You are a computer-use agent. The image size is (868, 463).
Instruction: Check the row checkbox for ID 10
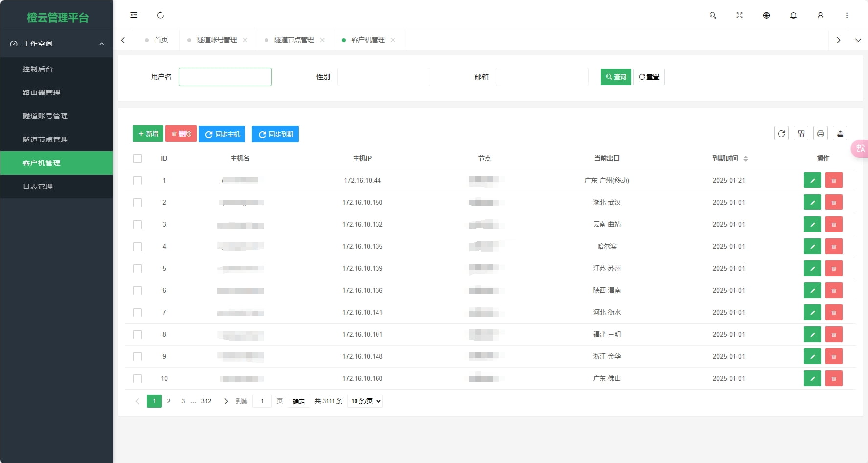pyautogui.click(x=137, y=378)
